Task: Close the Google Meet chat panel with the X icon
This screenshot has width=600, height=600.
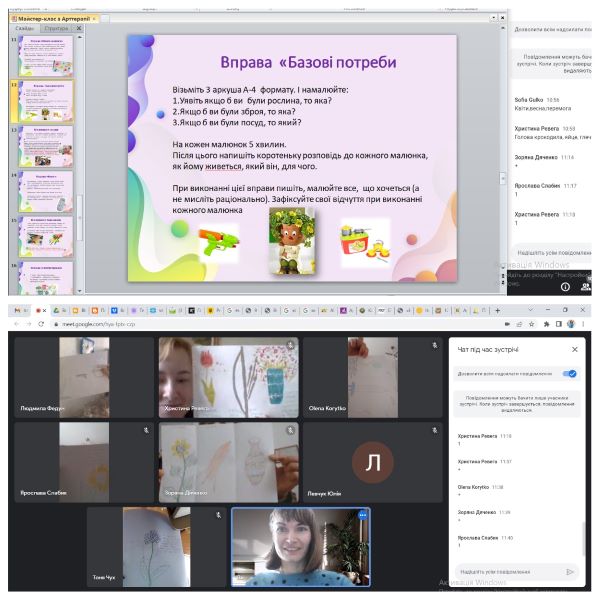Action: click(x=574, y=349)
